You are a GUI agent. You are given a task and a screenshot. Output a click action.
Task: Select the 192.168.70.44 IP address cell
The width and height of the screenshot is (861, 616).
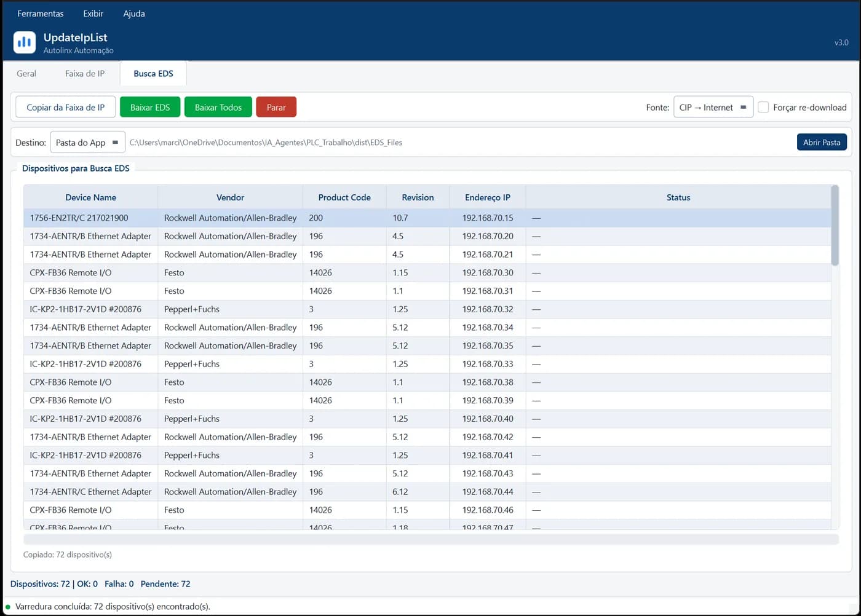[x=488, y=492]
